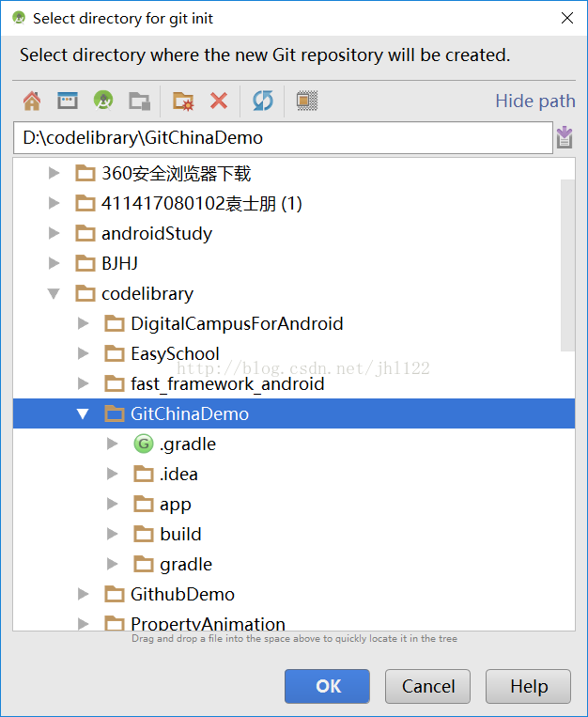The image size is (588, 717).
Task: Select the BJHJ folder name
Action: click(120, 263)
